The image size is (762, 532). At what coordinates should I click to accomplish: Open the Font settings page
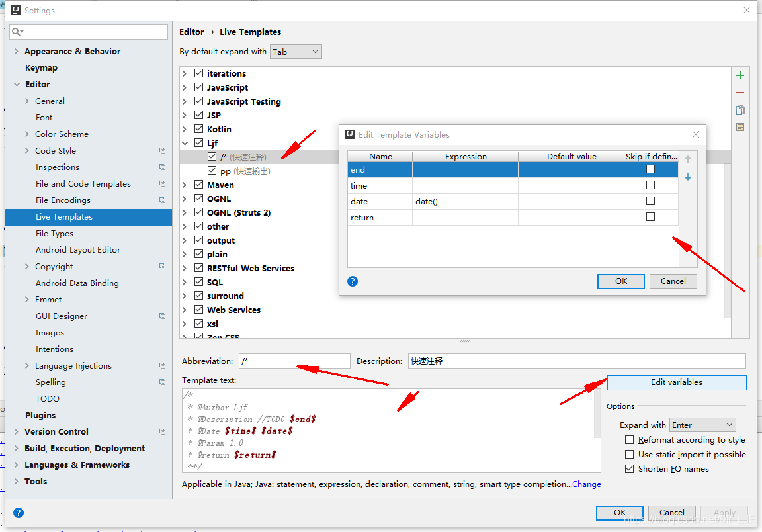44,118
